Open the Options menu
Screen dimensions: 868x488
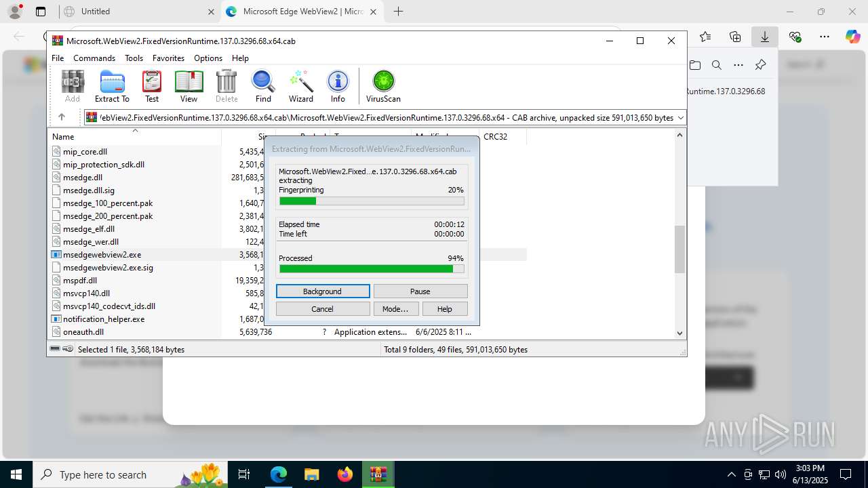tap(208, 58)
